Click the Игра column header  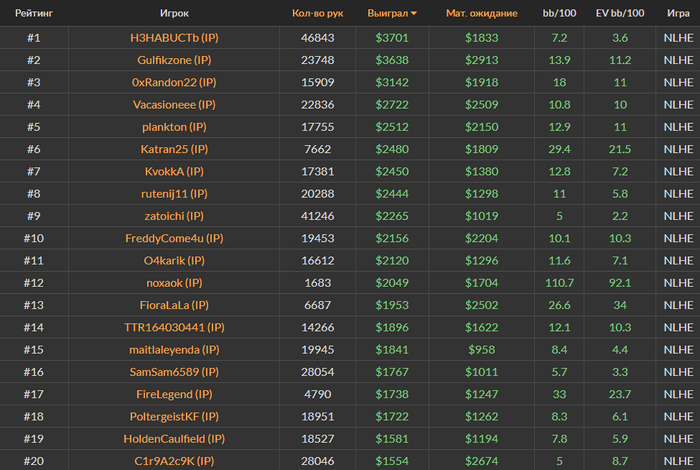tap(678, 13)
